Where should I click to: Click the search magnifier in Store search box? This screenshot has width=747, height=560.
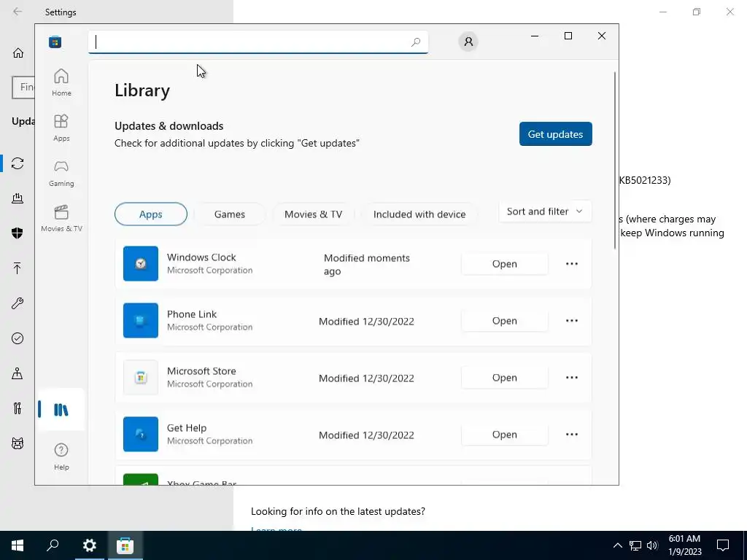coord(416,42)
